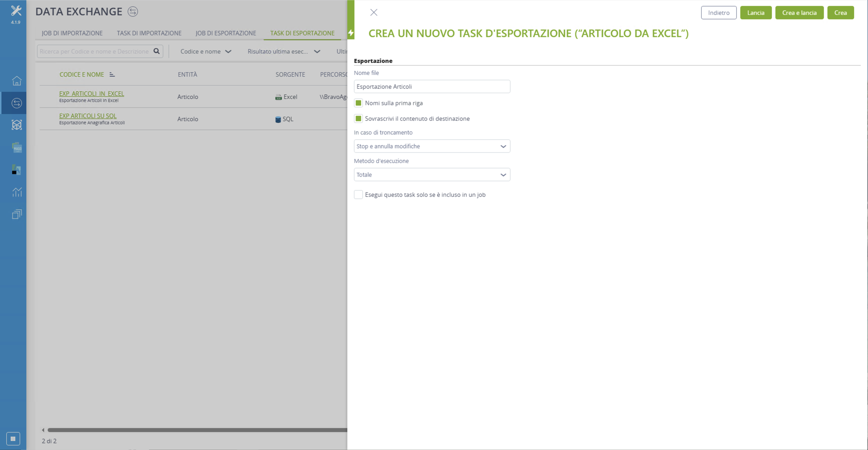The image size is (868, 450).
Task: Open the cube module sidebar icon
Action: (16, 125)
